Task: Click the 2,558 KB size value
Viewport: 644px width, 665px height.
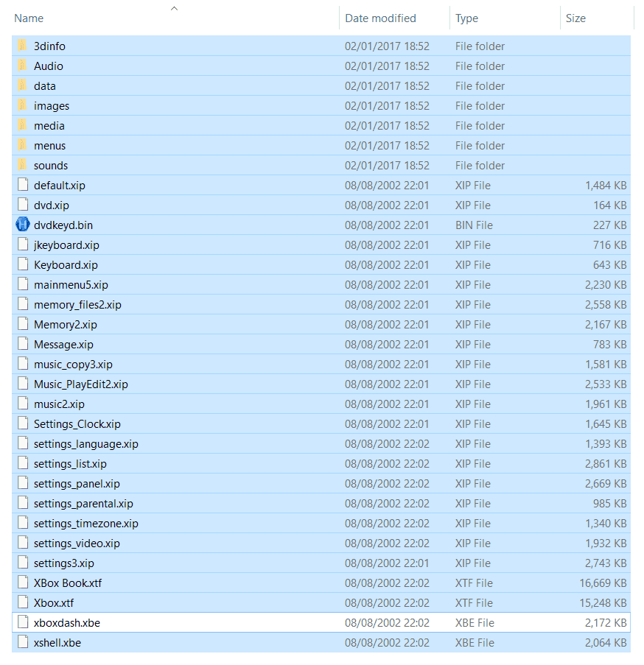Action: click(x=606, y=305)
